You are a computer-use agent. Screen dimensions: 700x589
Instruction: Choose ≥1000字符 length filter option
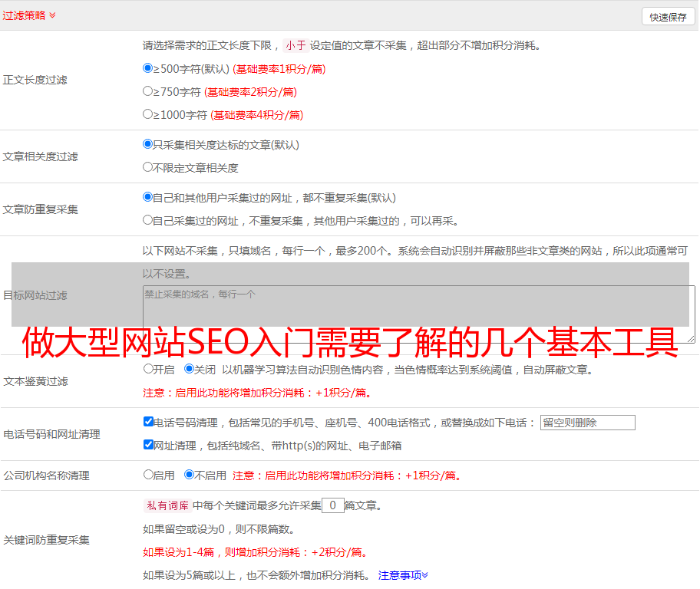(148, 114)
